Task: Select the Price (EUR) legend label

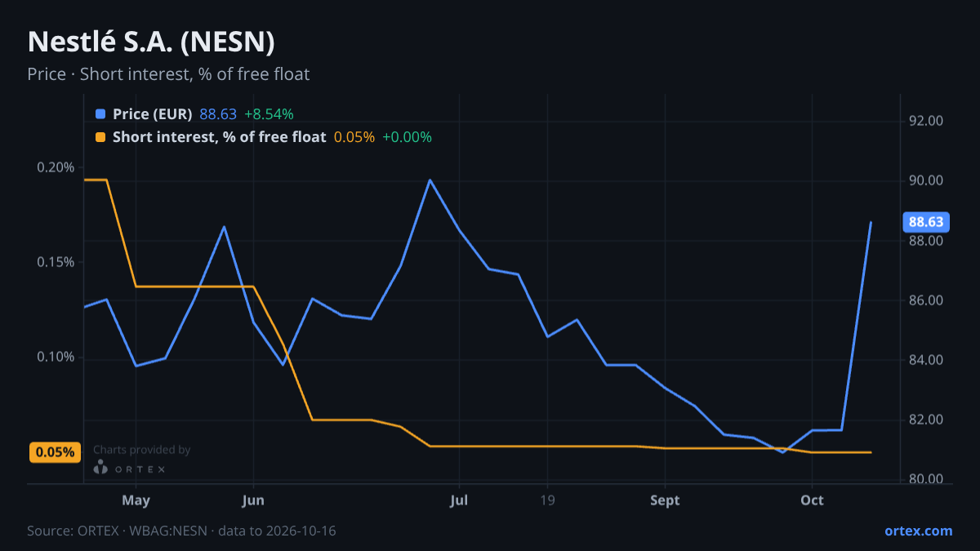Action: point(152,114)
